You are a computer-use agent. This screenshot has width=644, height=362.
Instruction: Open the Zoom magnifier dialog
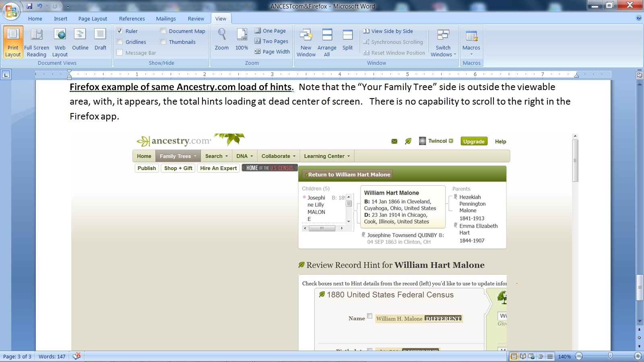coord(221,39)
